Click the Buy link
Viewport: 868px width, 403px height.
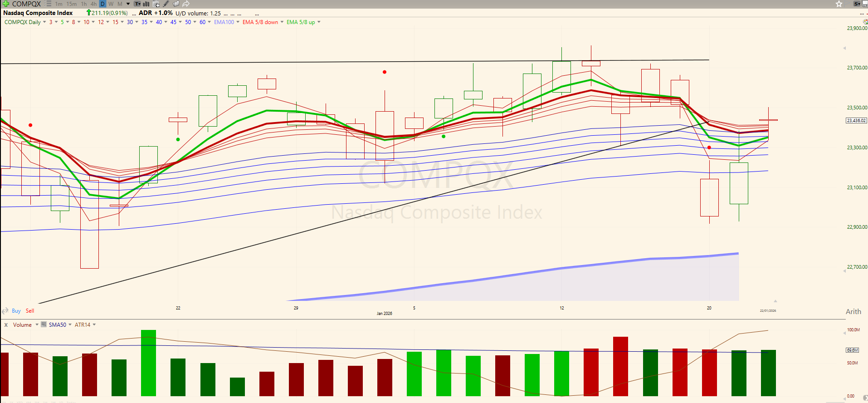tap(16, 311)
